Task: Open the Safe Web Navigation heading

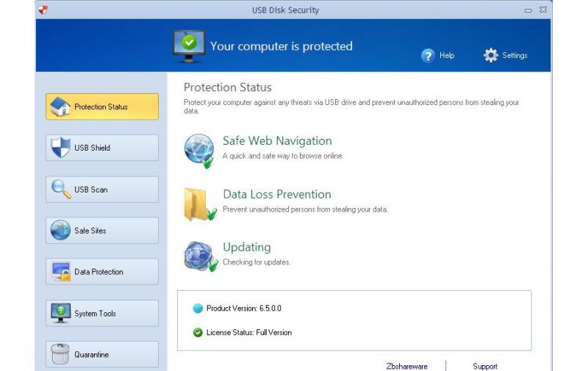Action: click(x=277, y=141)
